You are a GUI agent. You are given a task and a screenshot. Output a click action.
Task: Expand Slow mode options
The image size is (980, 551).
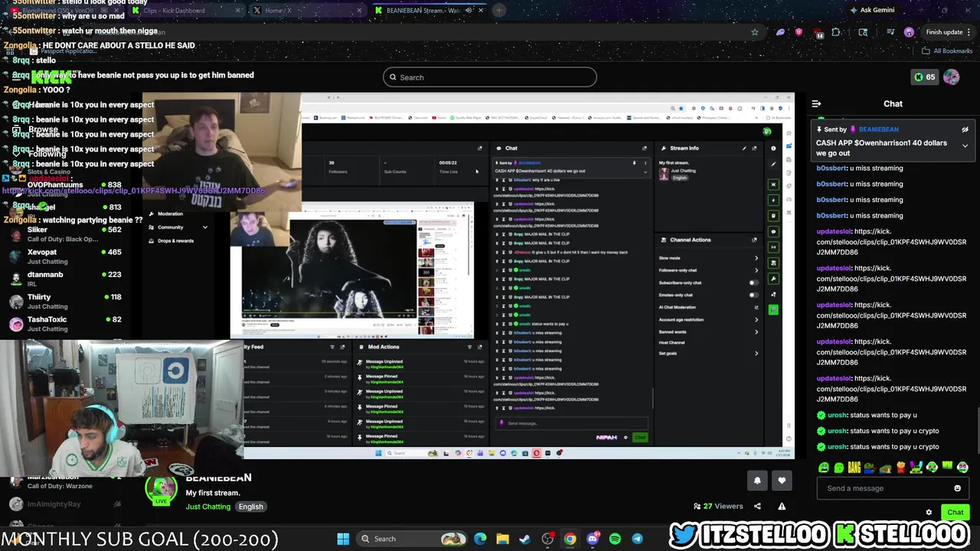tap(756, 258)
